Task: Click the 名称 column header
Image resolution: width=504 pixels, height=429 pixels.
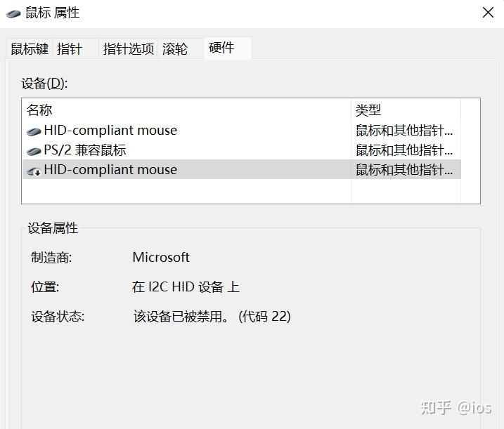Action: tap(39, 110)
